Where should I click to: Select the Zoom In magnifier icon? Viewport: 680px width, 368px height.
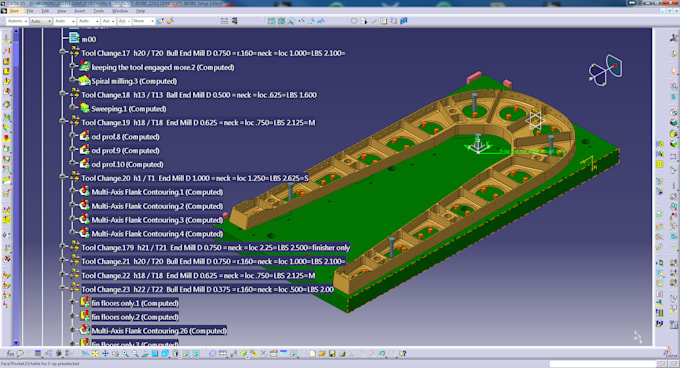pyautogui.click(x=125, y=354)
